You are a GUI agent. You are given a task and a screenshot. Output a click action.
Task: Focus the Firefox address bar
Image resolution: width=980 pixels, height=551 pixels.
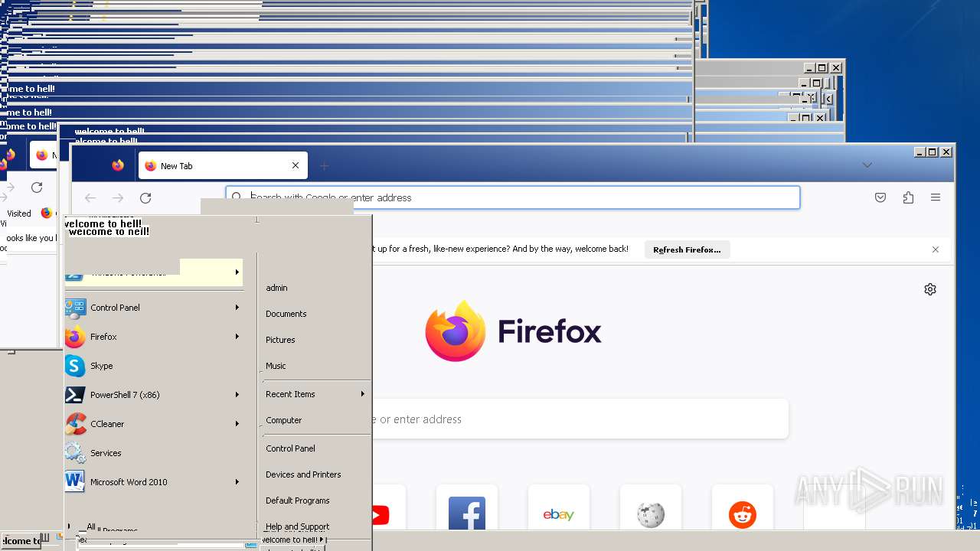513,197
